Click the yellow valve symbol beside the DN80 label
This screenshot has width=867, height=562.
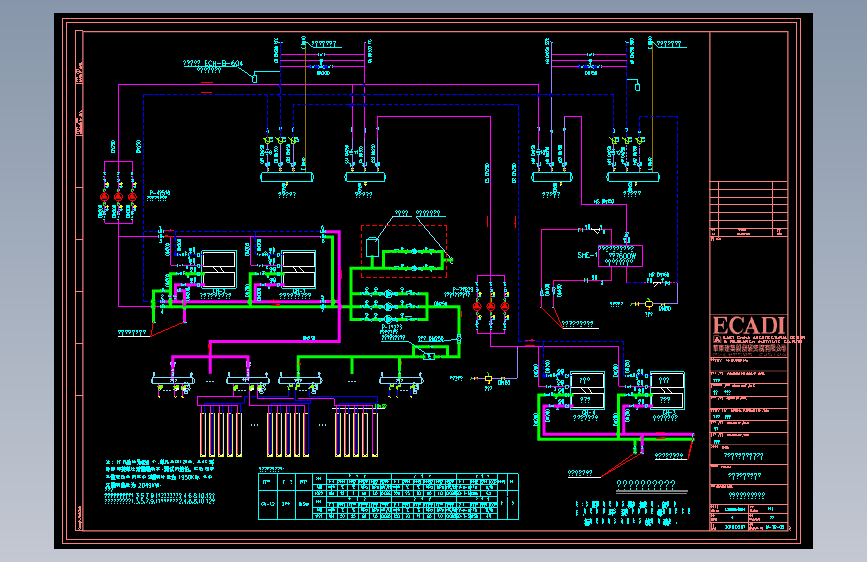point(488,379)
